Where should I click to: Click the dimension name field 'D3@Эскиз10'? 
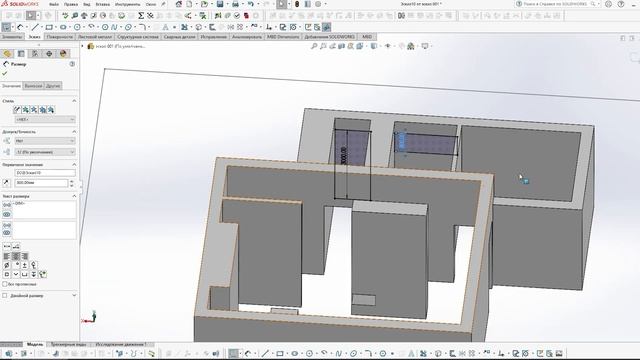pos(45,173)
